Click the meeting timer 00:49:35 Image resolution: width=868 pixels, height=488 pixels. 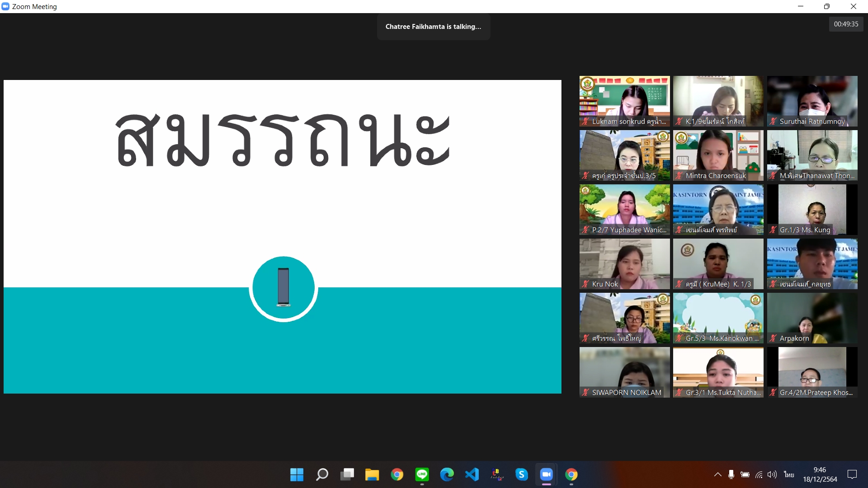coord(846,24)
